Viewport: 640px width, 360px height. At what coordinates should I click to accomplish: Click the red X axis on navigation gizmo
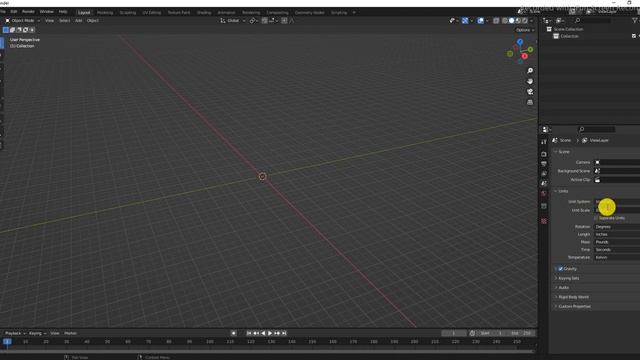[524, 56]
